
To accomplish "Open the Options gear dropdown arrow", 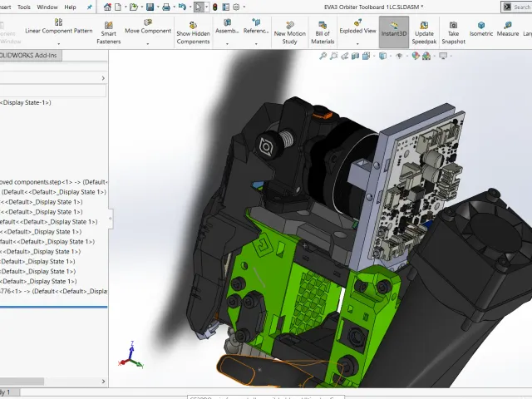I will click(244, 7).
